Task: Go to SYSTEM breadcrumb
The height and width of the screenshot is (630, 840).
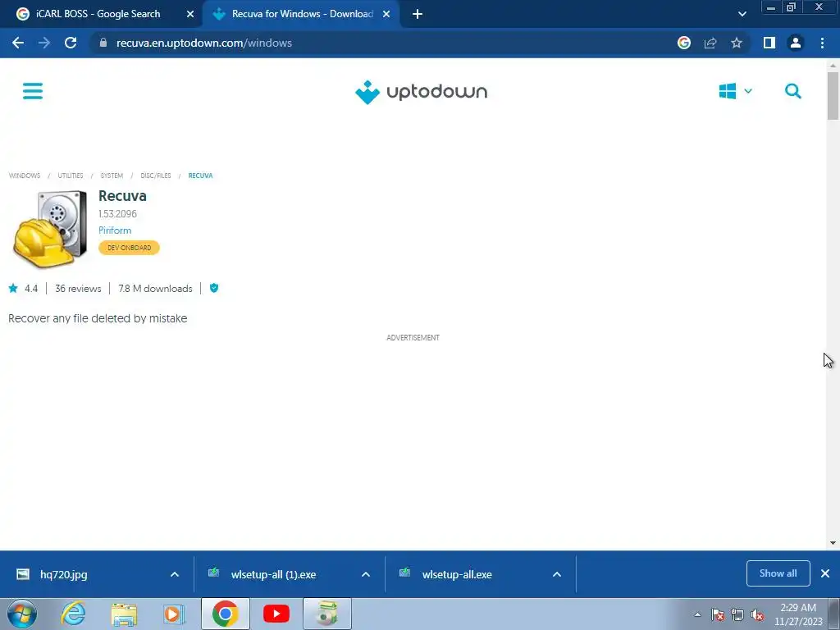Action: point(112,176)
